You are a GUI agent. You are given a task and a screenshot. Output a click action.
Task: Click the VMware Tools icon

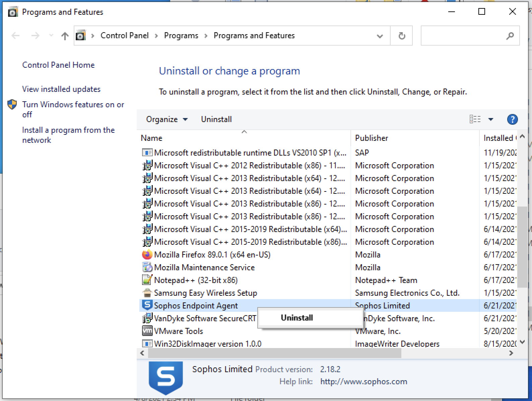coord(147,331)
